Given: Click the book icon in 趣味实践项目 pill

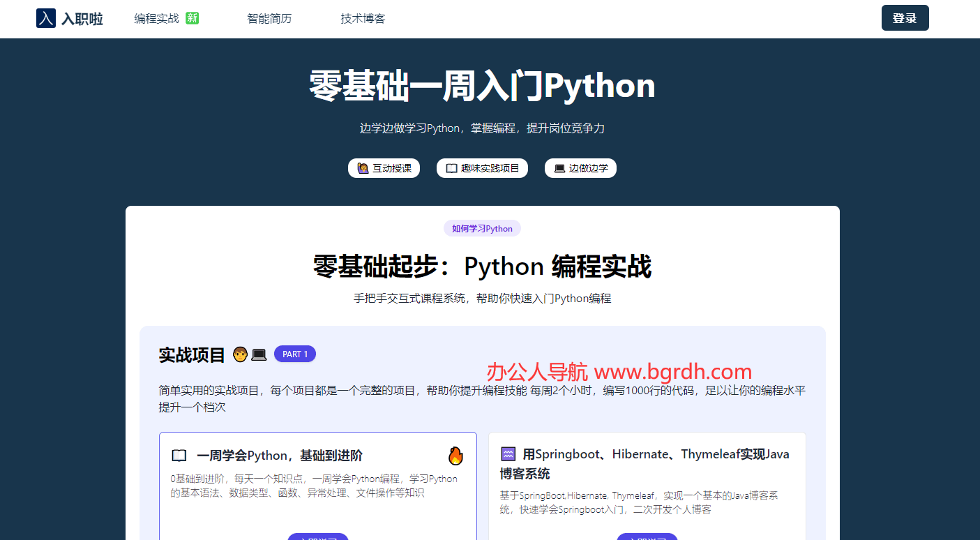Looking at the screenshot, I should [x=451, y=168].
